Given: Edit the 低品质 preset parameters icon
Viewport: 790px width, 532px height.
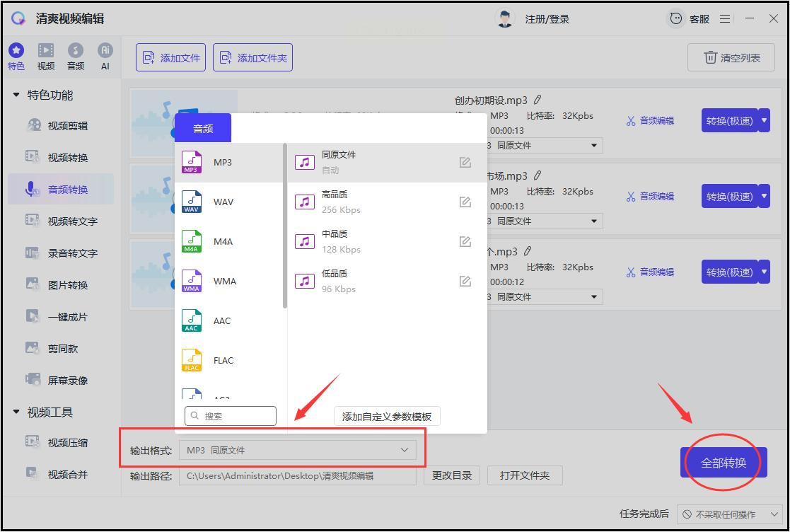Looking at the screenshot, I should tap(465, 281).
